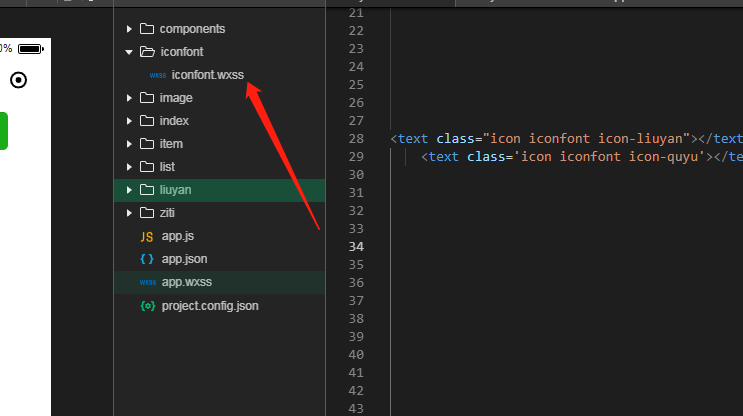The image size is (743, 416).
Task: Open the iconfont.wxss file
Action: coord(207,75)
